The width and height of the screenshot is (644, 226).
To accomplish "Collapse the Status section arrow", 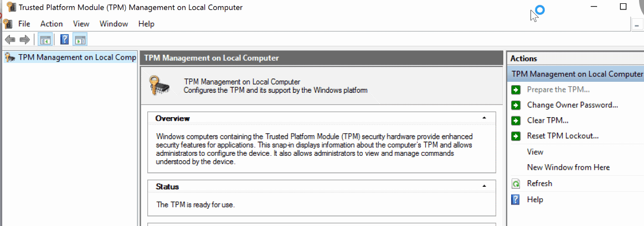I will 484,186.
